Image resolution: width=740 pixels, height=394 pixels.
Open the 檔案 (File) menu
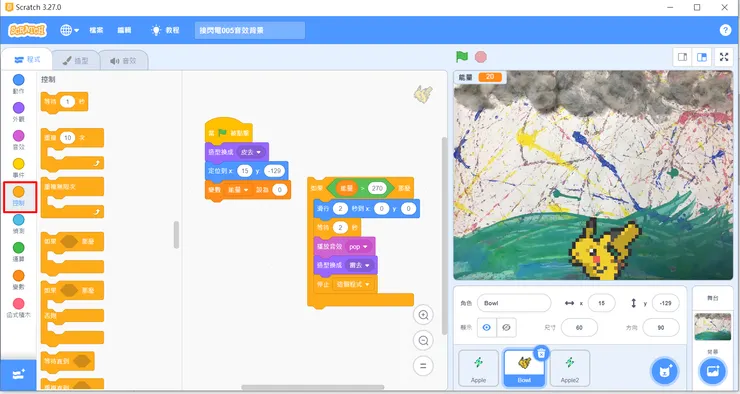96,30
